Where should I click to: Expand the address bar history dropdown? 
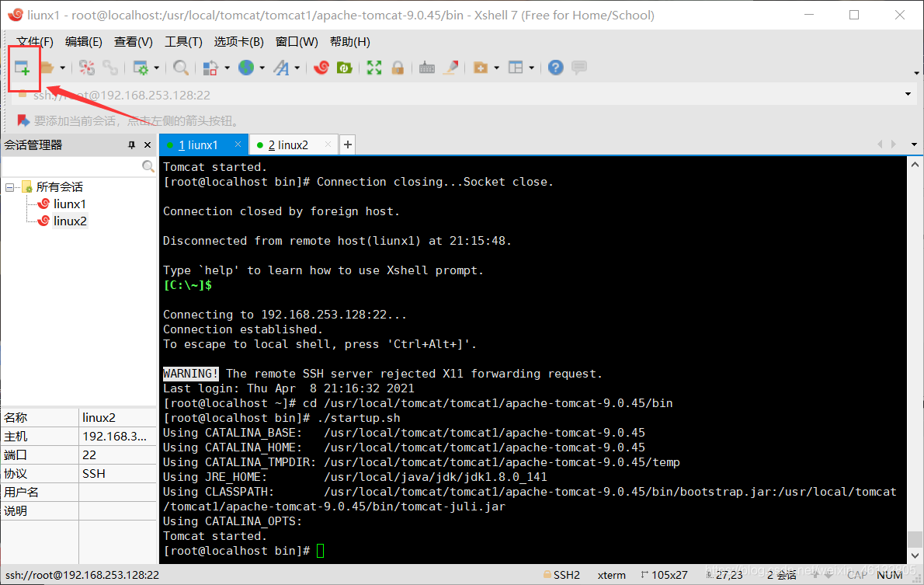tap(908, 94)
